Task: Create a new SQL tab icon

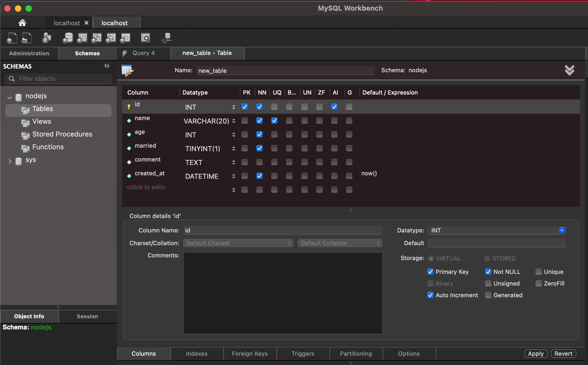Action: [x=12, y=38]
